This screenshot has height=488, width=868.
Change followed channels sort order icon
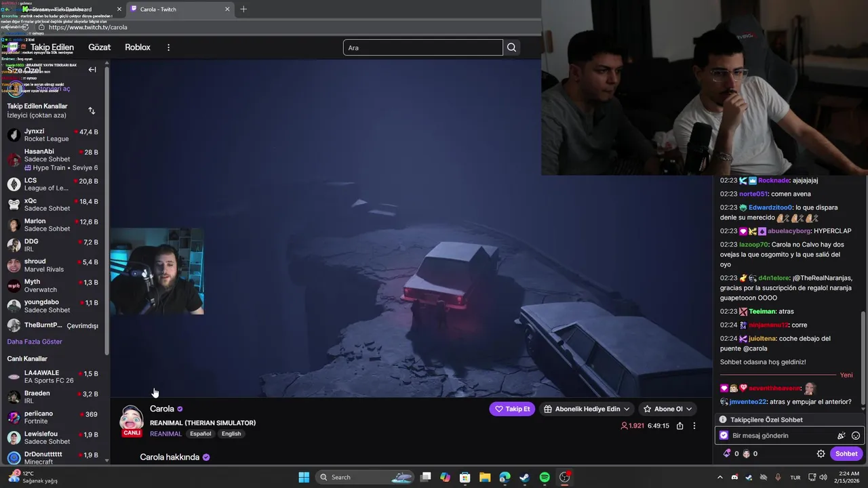click(x=92, y=110)
